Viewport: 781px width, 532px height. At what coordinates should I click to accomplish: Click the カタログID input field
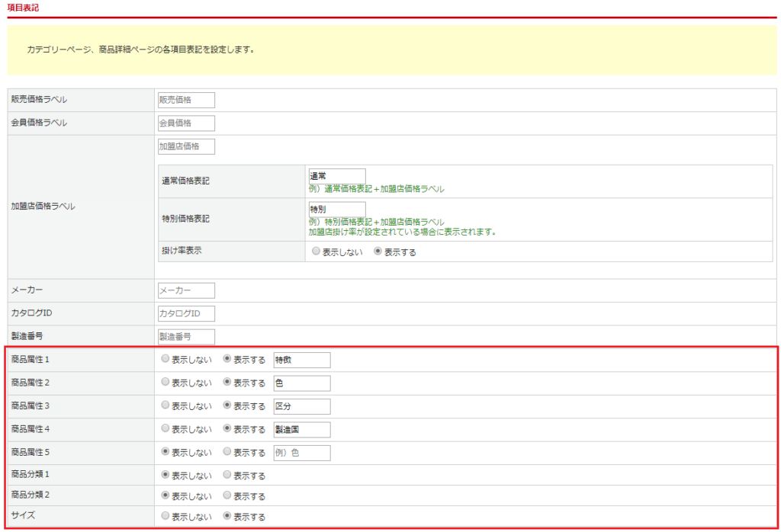point(186,314)
